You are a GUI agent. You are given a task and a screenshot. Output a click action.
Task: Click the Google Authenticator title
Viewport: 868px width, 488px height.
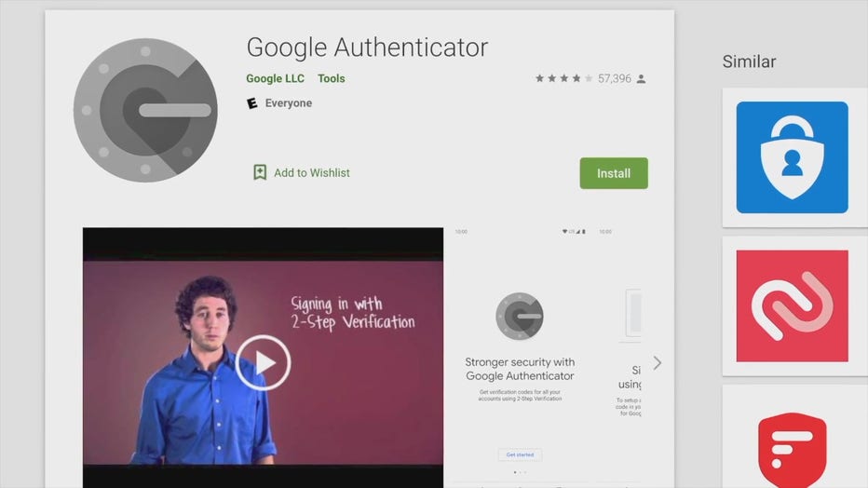click(x=367, y=47)
